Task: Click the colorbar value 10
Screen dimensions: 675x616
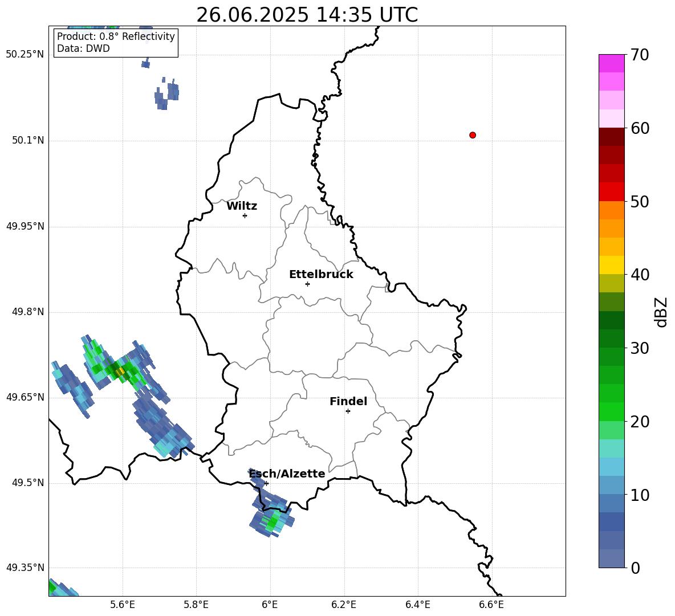Action: point(640,495)
